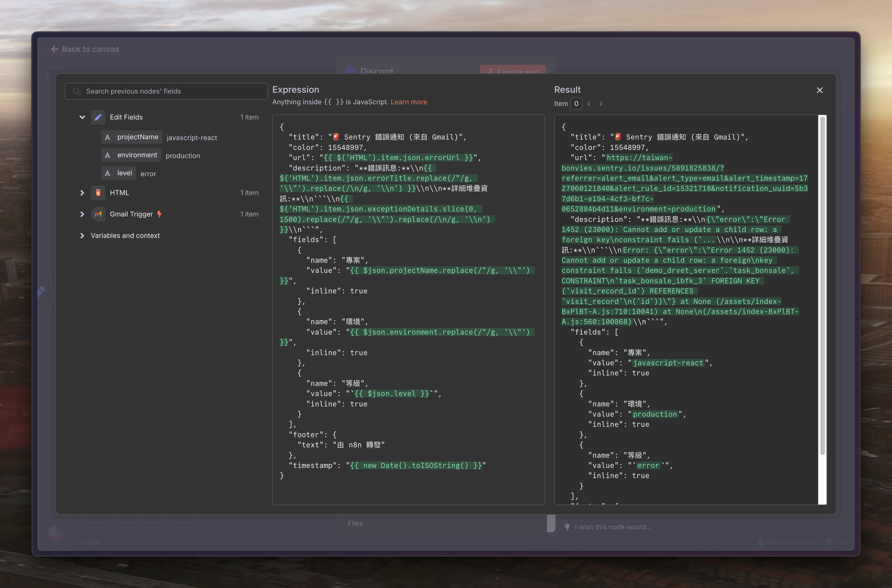Go to the next result item
Screen dimensions: 892x588
[x=601, y=104]
